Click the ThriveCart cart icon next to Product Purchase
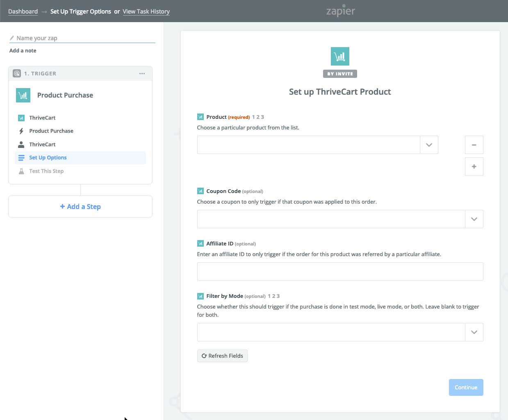Image resolution: width=508 pixels, height=420 pixels. click(23, 95)
